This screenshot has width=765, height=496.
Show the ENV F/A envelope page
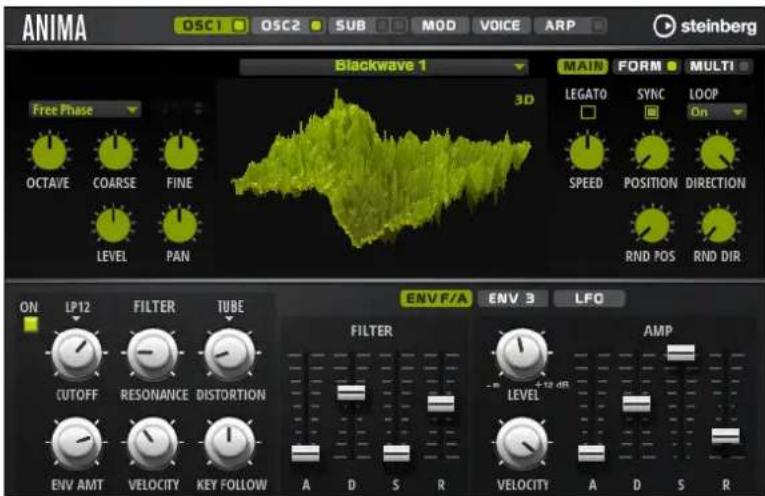pos(436,298)
